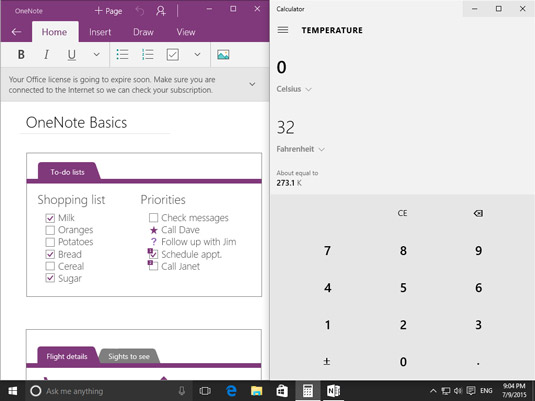Open the Fahrenheit unit dropdown
This screenshot has height=401, width=535.
pyautogui.click(x=300, y=149)
